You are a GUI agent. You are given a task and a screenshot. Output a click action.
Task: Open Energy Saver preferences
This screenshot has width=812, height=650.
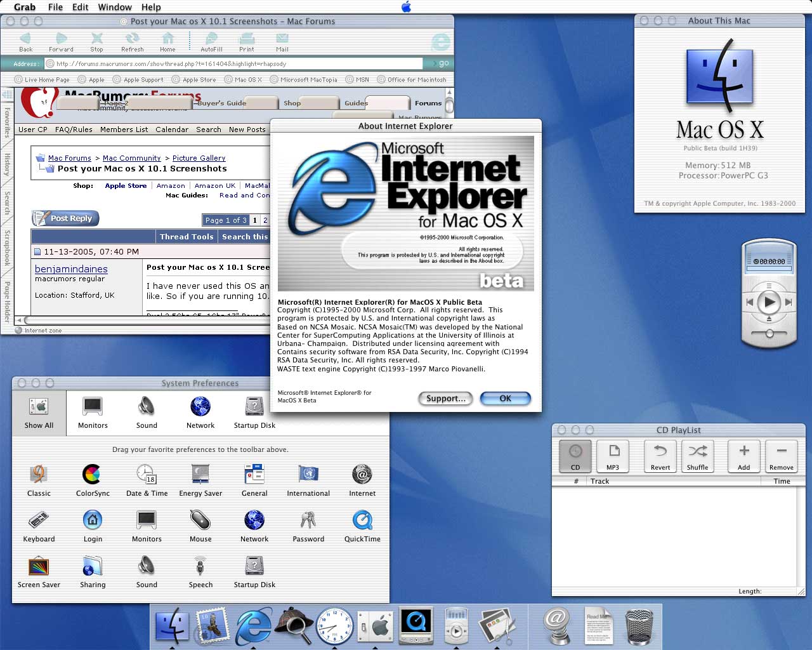click(200, 480)
